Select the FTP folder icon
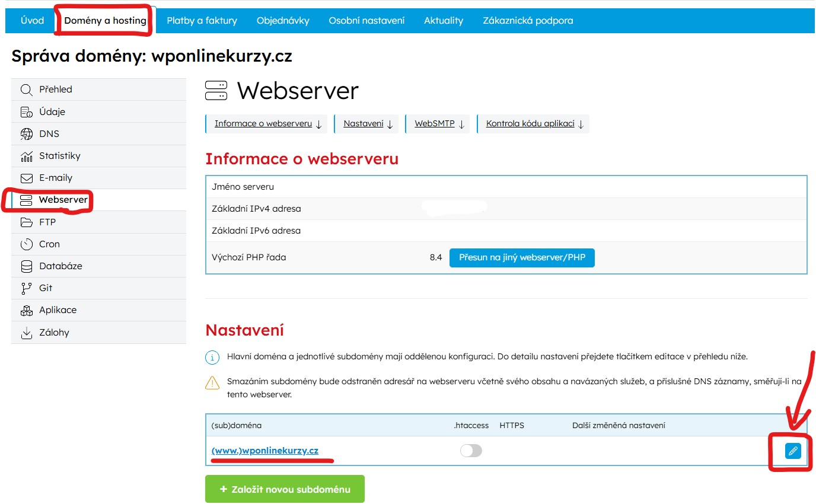The height and width of the screenshot is (504, 816). pos(26,222)
